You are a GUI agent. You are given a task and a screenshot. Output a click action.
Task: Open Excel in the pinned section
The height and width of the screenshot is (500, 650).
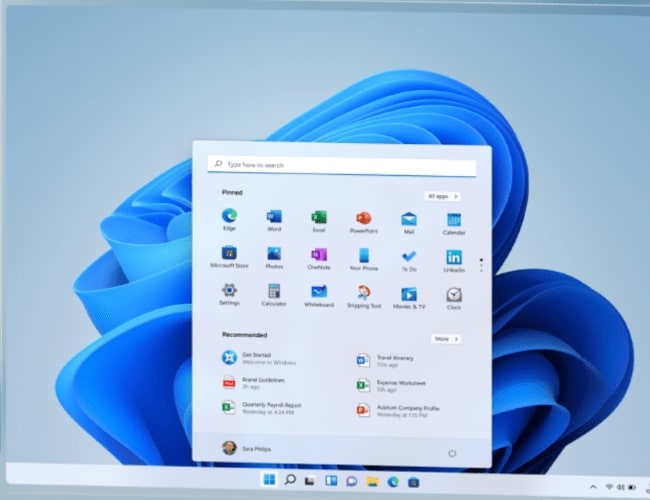pos(319,221)
